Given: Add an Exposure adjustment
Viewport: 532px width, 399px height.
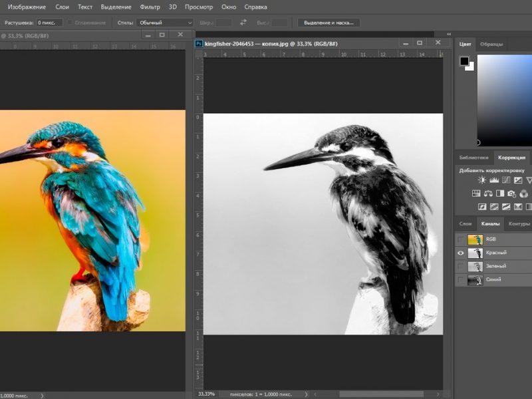Looking at the screenshot, I should [x=517, y=180].
